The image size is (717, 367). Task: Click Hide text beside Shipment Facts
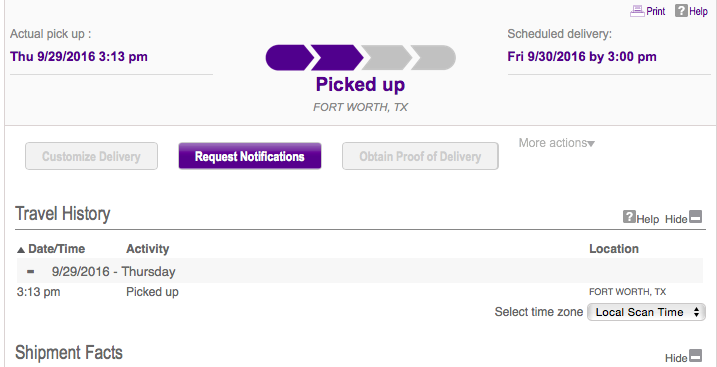[676, 357]
